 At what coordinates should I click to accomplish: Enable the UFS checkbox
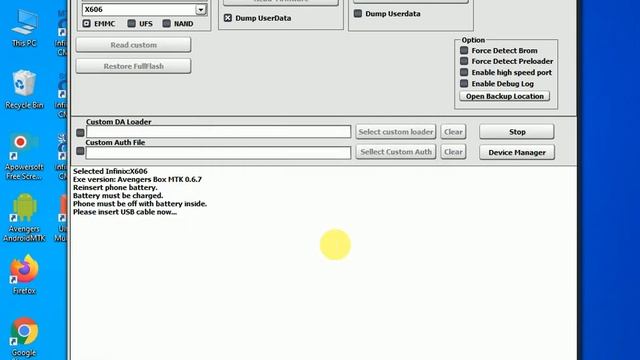(x=131, y=24)
